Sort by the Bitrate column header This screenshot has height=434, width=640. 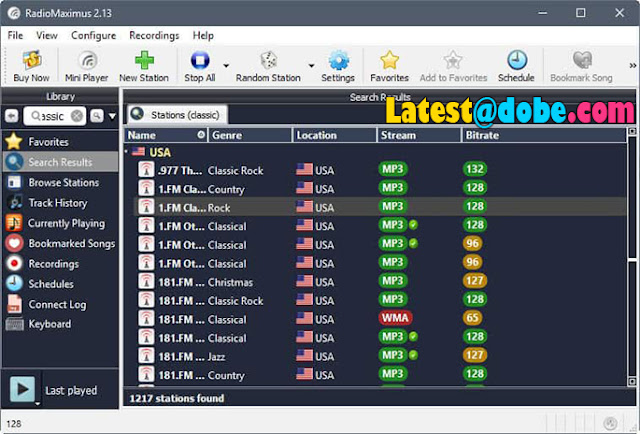pyautogui.click(x=544, y=135)
